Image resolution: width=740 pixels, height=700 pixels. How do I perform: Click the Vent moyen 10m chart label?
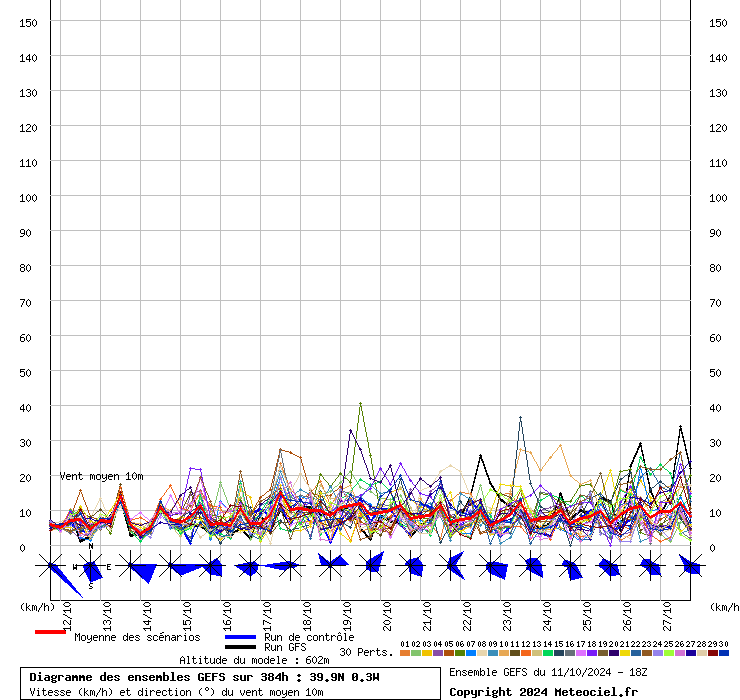(x=101, y=476)
